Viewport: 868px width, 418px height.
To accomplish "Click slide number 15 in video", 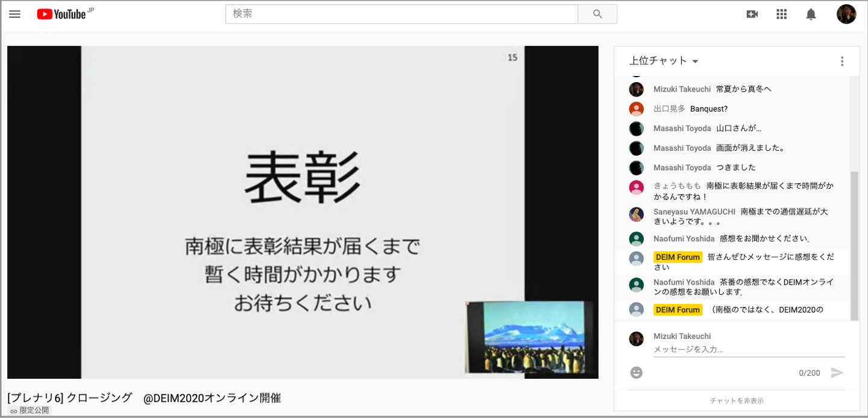I will point(512,58).
